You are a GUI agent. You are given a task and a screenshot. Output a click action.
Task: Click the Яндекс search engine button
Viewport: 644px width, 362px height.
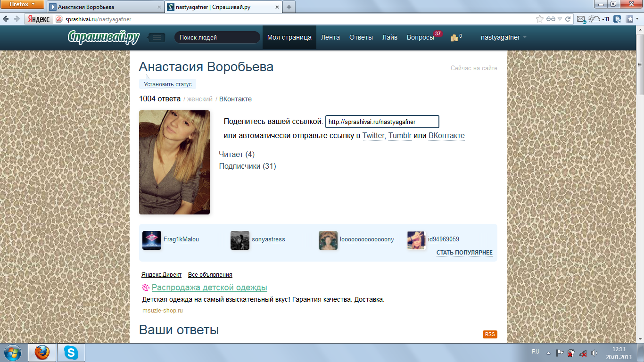pyautogui.click(x=39, y=19)
